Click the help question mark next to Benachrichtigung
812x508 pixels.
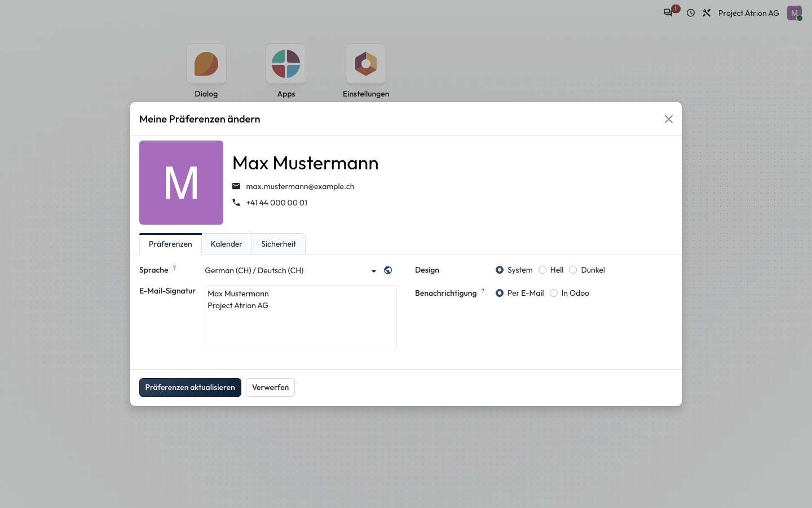pos(483,291)
